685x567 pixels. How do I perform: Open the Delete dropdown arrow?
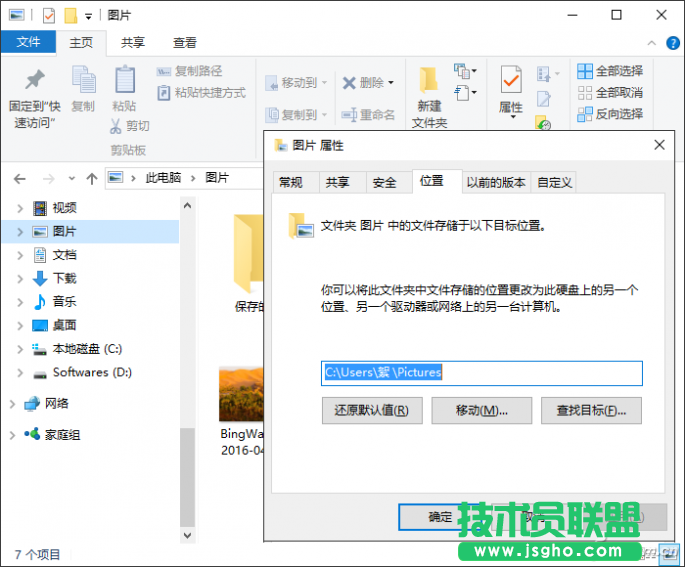(x=391, y=83)
